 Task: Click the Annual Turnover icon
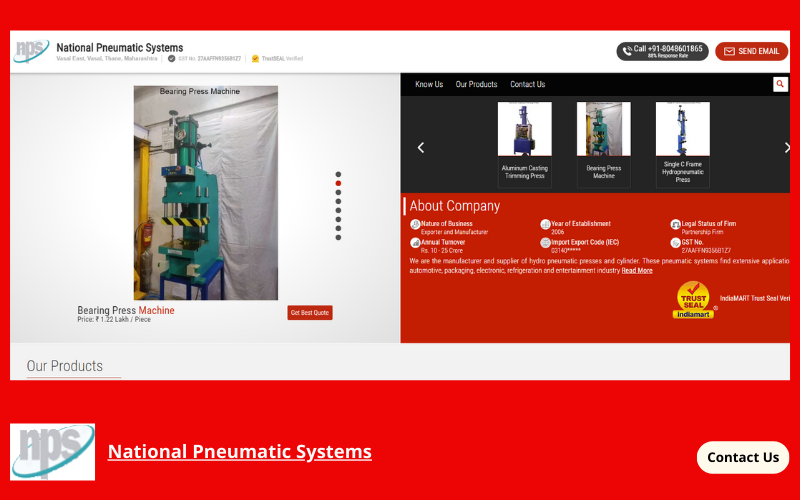coord(415,243)
